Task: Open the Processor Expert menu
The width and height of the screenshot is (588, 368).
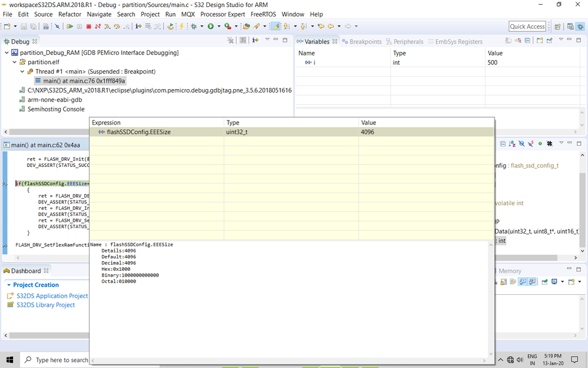Action: click(x=222, y=14)
